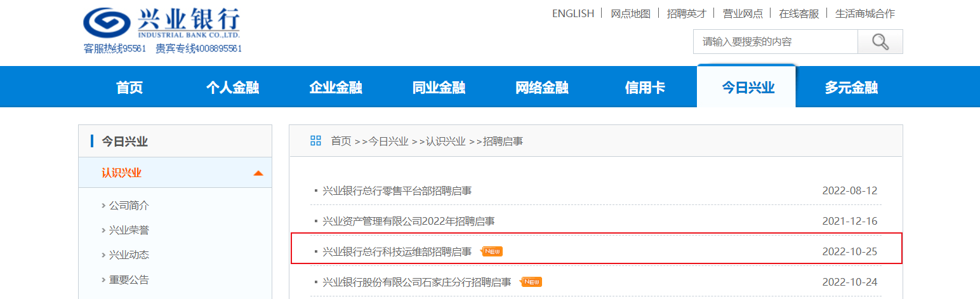
Task: Click 今日兴业 in the breadcrumb
Action: (388, 141)
